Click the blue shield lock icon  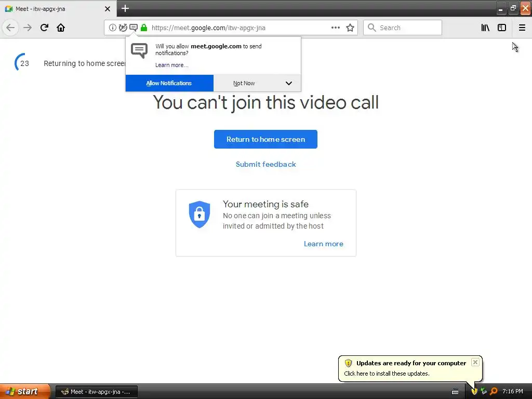click(199, 214)
